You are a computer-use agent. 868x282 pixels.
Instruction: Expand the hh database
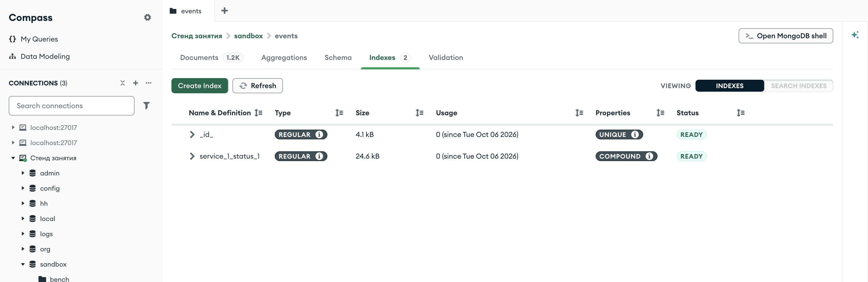click(x=23, y=203)
